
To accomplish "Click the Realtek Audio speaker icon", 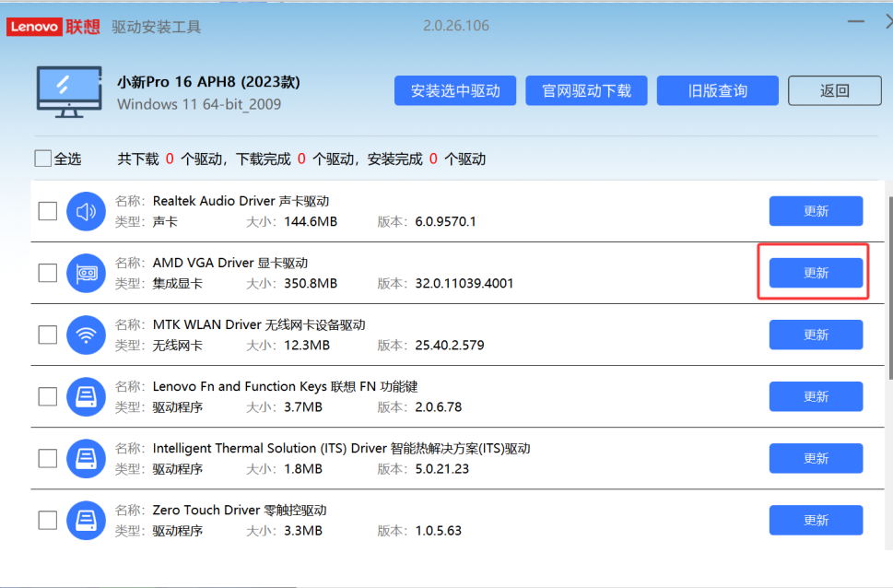I will pyautogui.click(x=86, y=211).
